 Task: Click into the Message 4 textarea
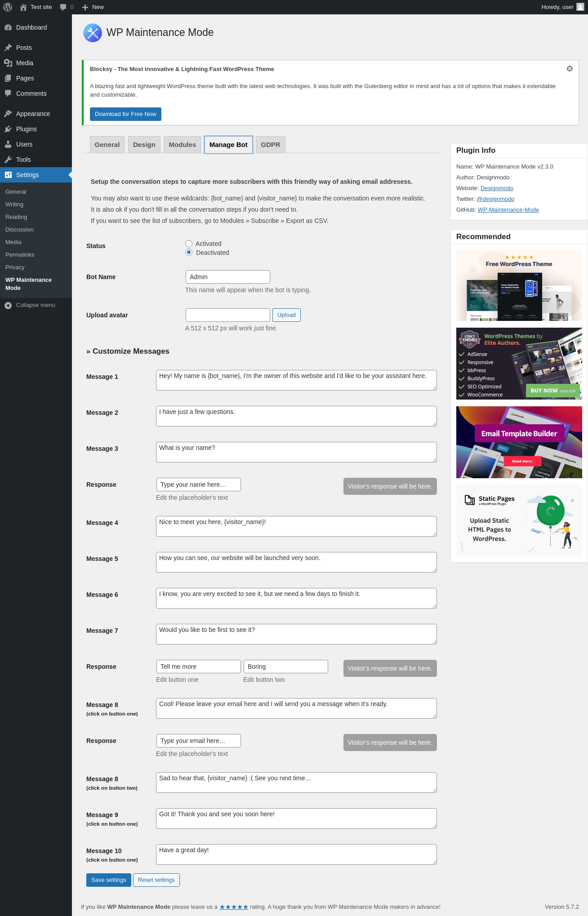click(296, 526)
